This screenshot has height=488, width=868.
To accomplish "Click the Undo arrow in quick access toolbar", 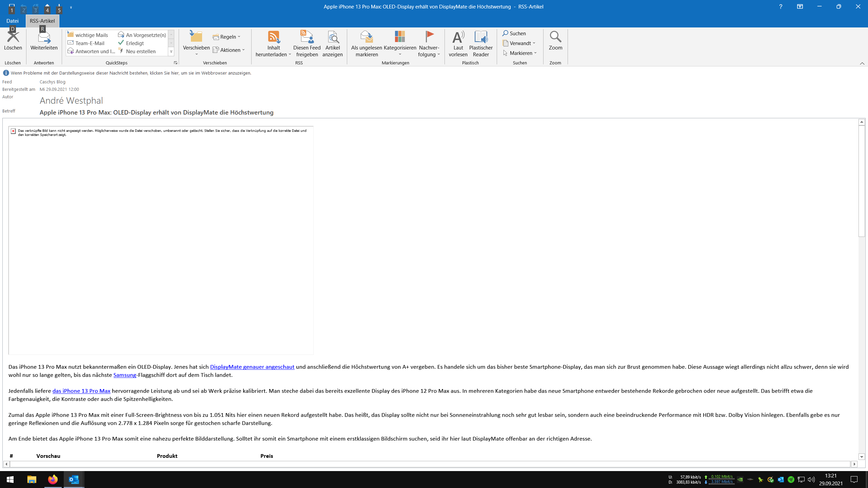I will tap(23, 6).
